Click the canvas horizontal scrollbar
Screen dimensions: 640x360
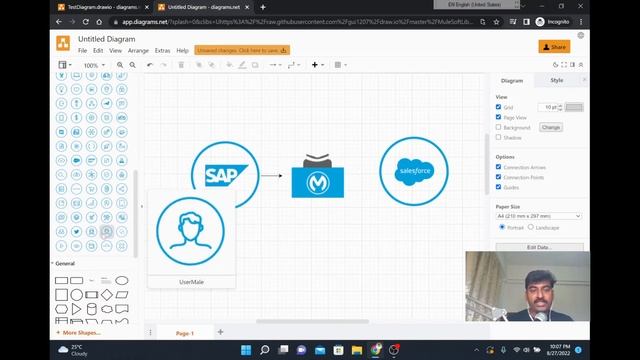312,321
